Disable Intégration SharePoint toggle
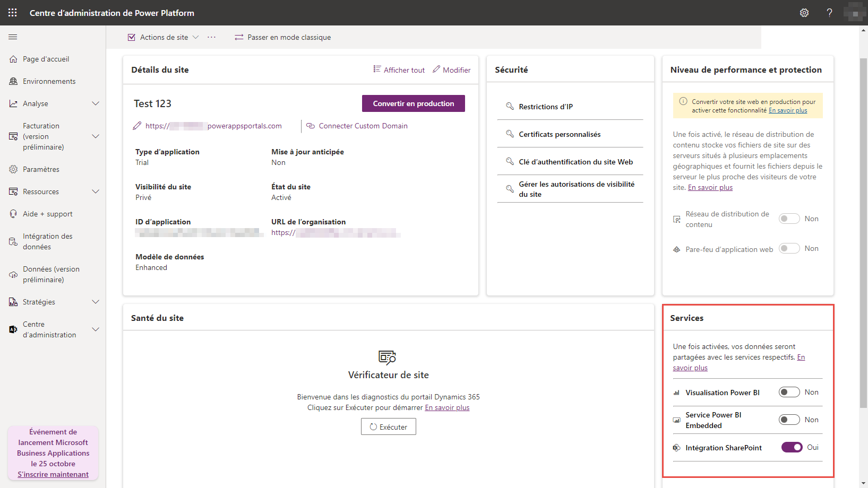 792,447
